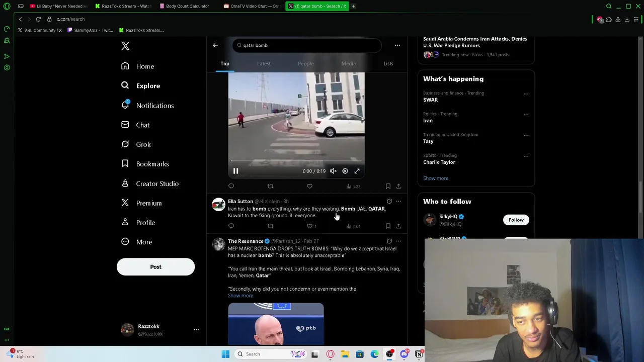Open The Resonance post video thumbnail
Image resolution: width=644 pixels, height=362 pixels.
(x=276, y=324)
